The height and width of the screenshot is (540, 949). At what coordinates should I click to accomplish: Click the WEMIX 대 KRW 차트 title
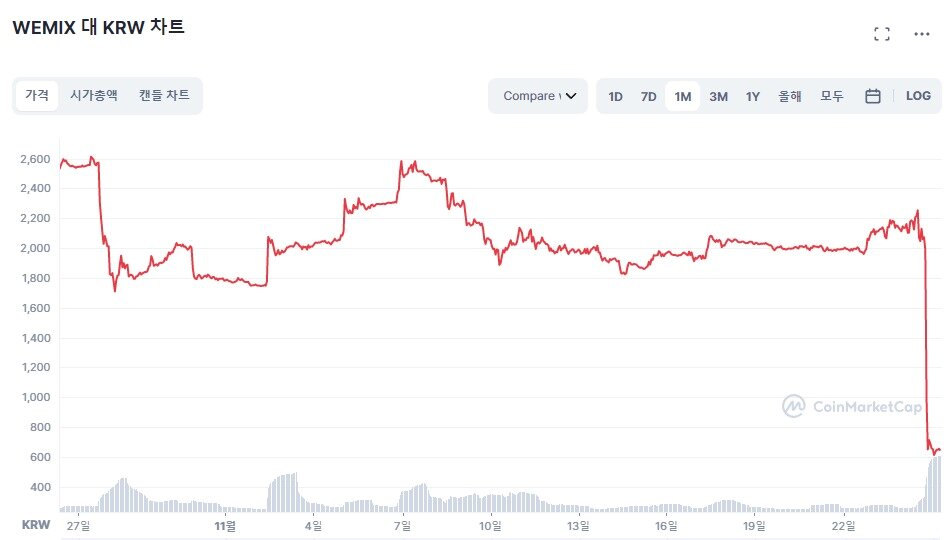point(98,28)
